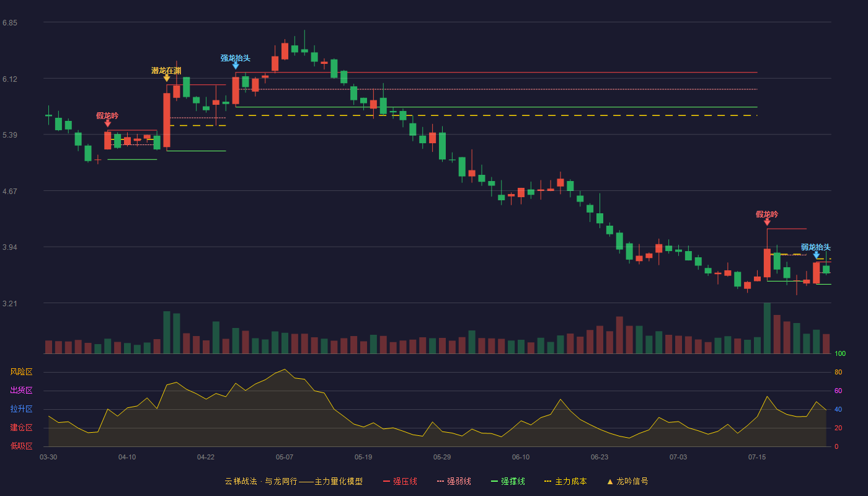Select the 建仓区 zone label

click(x=21, y=428)
